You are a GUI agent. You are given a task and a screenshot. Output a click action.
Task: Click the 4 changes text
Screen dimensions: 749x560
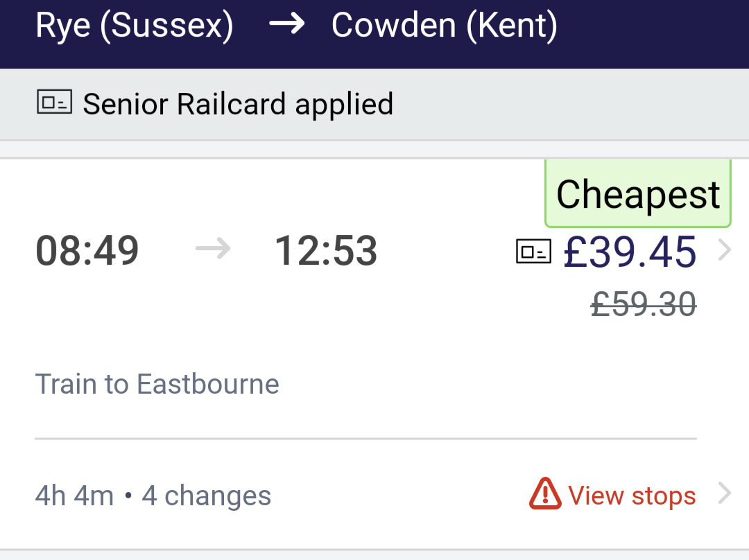[x=207, y=496]
